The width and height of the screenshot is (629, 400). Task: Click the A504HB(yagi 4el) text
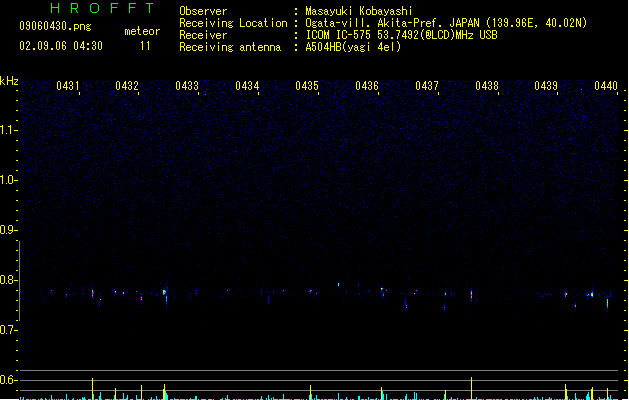coord(353,47)
